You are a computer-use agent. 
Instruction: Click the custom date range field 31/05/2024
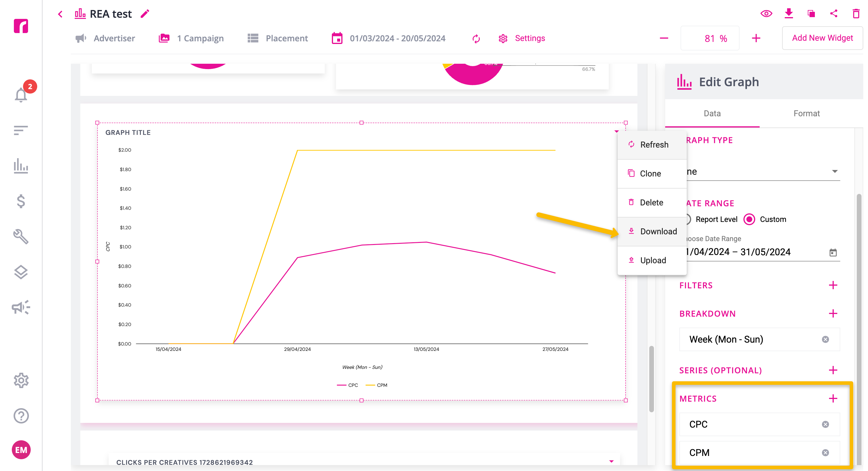765,252
